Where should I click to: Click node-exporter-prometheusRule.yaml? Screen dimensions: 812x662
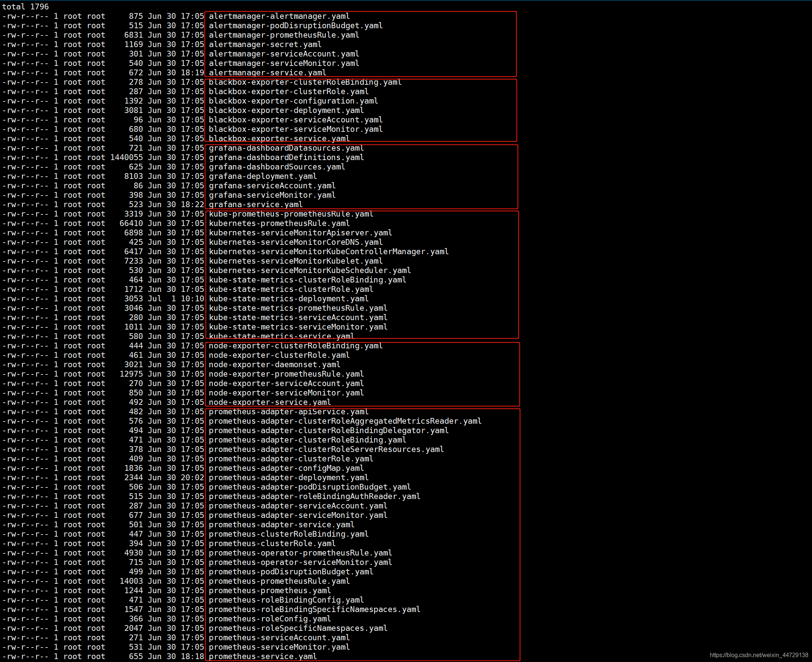286,374
